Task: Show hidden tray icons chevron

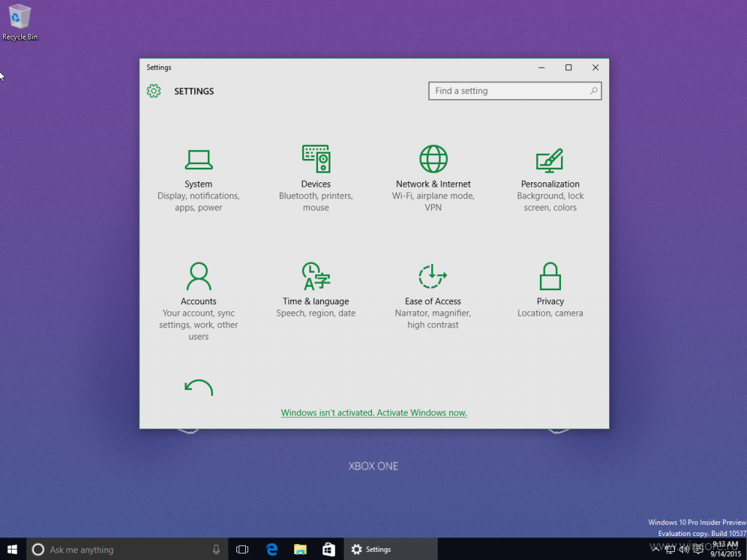Action: click(x=656, y=550)
